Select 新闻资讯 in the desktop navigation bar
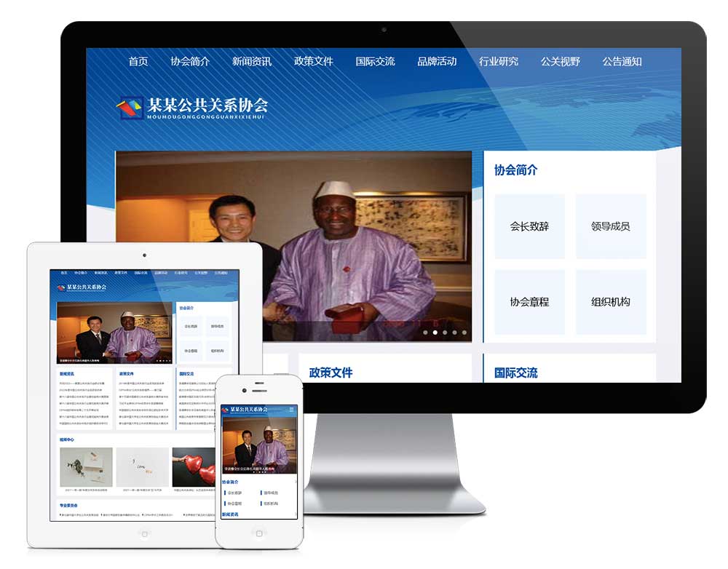 pyautogui.click(x=251, y=62)
